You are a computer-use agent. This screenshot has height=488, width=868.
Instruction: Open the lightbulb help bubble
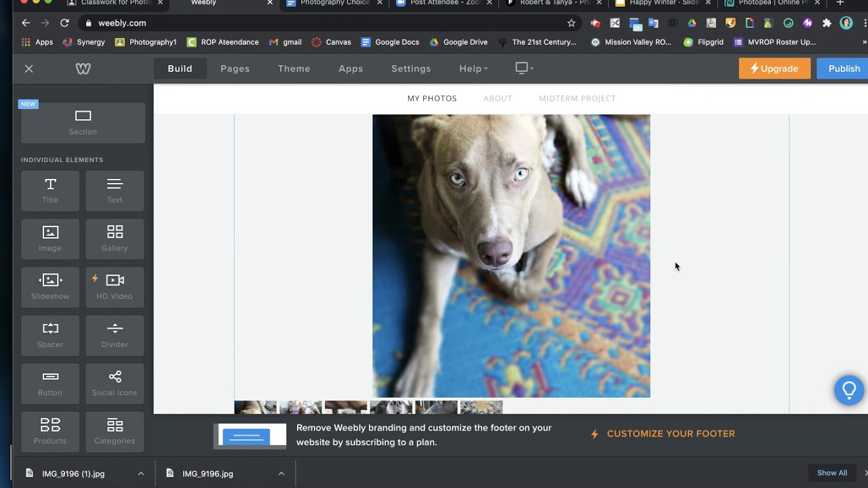click(849, 390)
